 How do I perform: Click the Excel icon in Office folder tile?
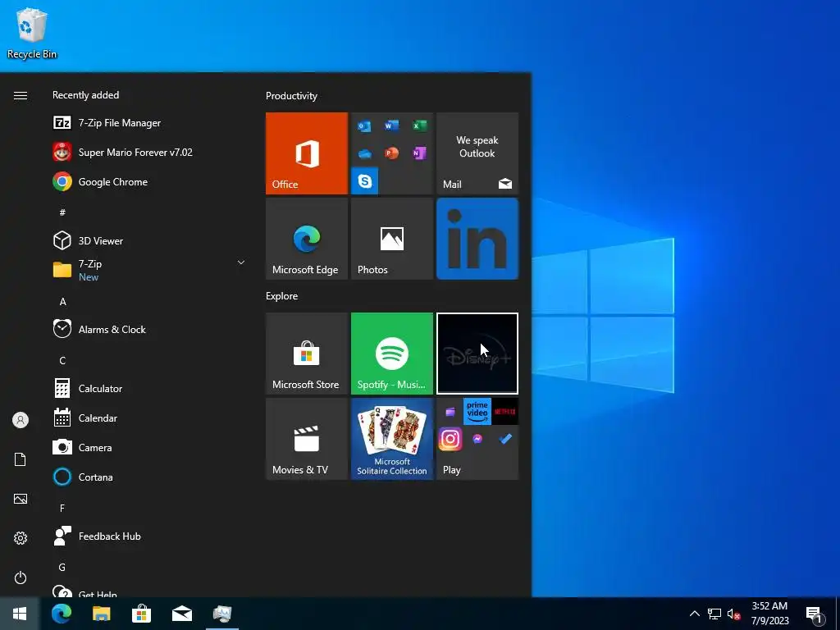pyautogui.click(x=419, y=126)
